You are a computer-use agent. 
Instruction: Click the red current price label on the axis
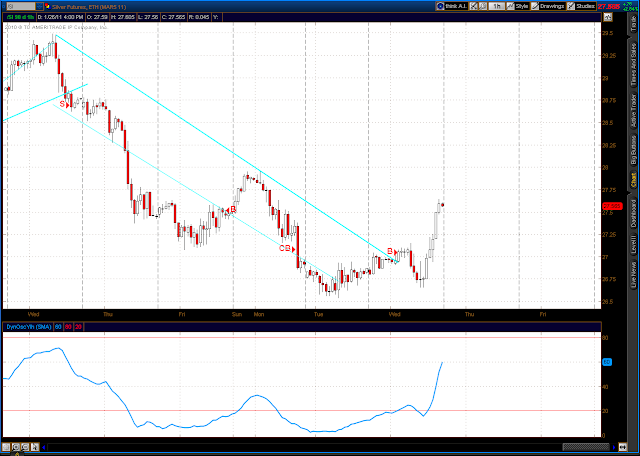click(x=613, y=206)
